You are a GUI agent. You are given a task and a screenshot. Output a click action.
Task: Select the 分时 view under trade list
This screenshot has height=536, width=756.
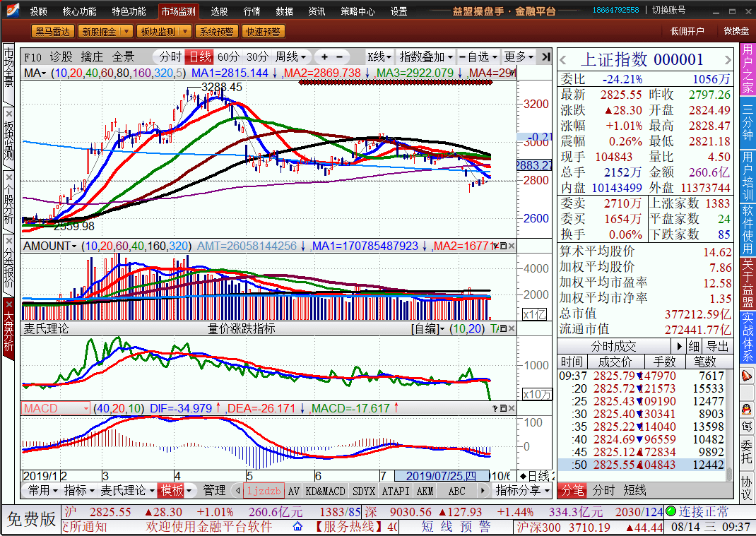603,491
